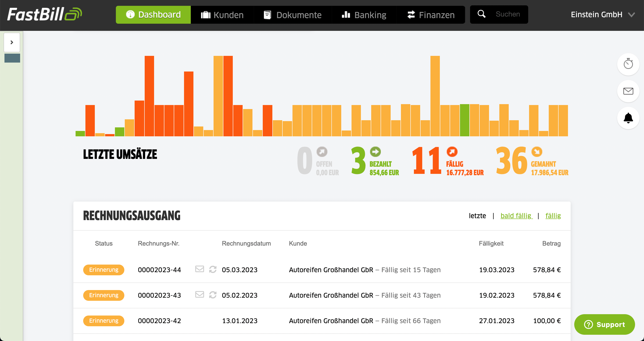Open the Finanzen menu
Viewport: 644px width, 341px height.
[431, 15]
